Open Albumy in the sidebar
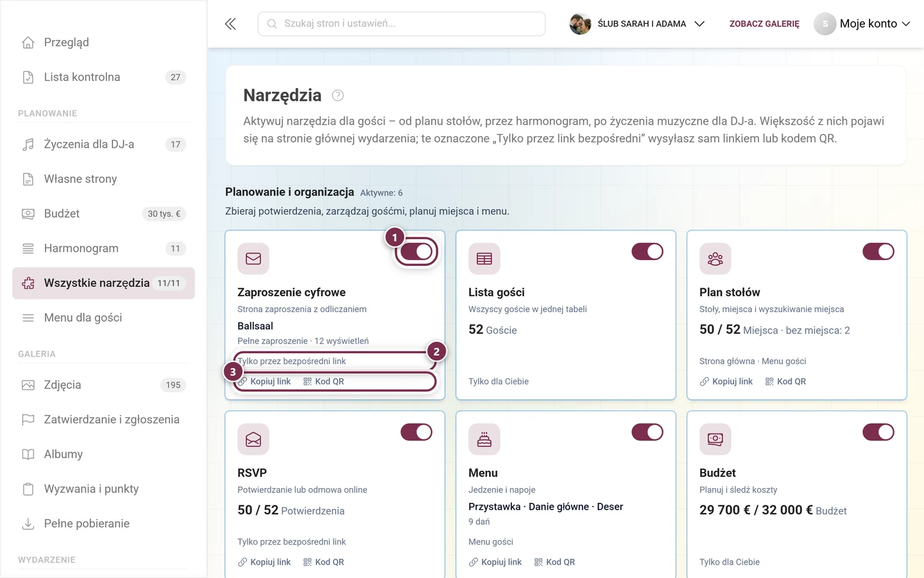 click(103, 455)
